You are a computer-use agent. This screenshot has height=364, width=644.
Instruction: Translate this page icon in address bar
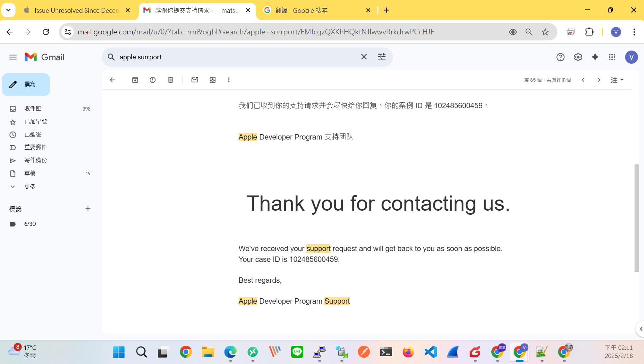(x=513, y=32)
